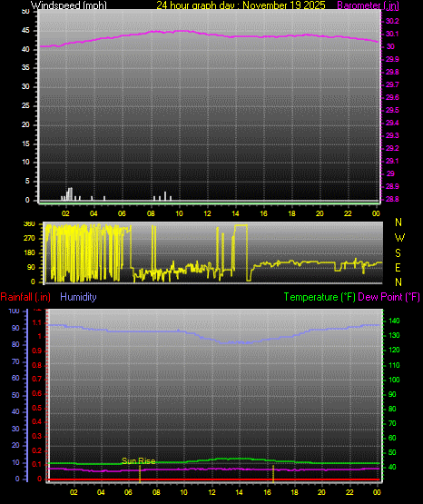Viewport: 423px width, 504px height.
Task: Click the temperature axis value 120
Action: (394, 350)
